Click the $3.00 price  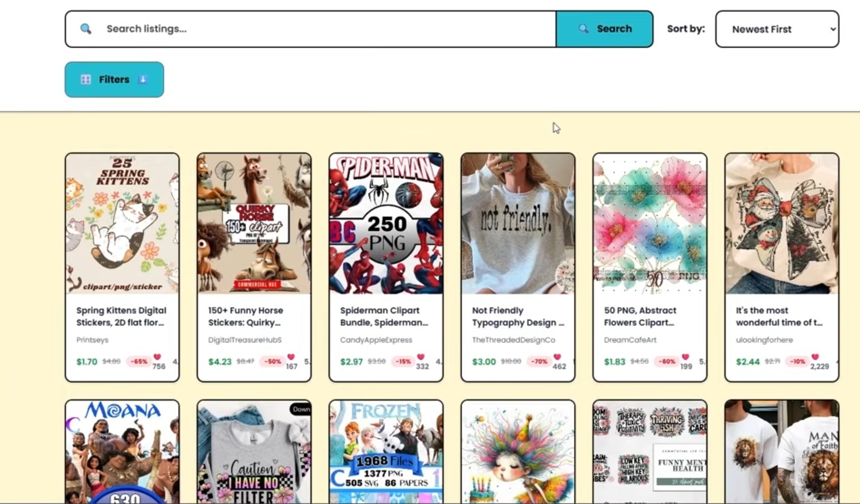[484, 362]
